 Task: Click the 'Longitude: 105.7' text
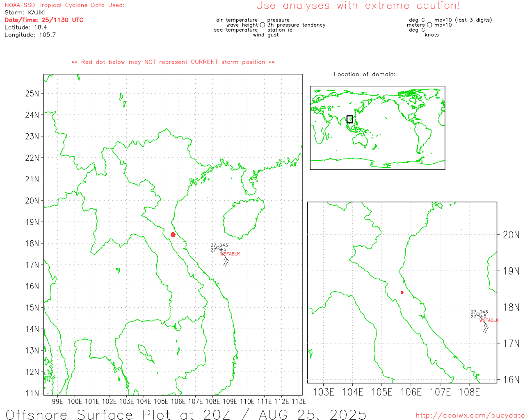click(30, 35)
